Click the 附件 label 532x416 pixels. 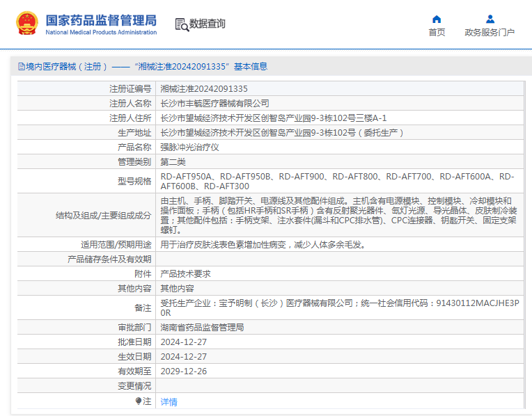[143, 273]
